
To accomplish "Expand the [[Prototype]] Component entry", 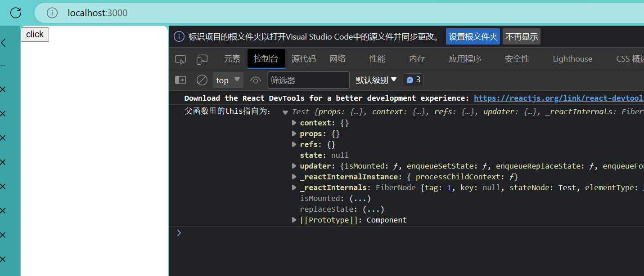I will pos(294,220).
